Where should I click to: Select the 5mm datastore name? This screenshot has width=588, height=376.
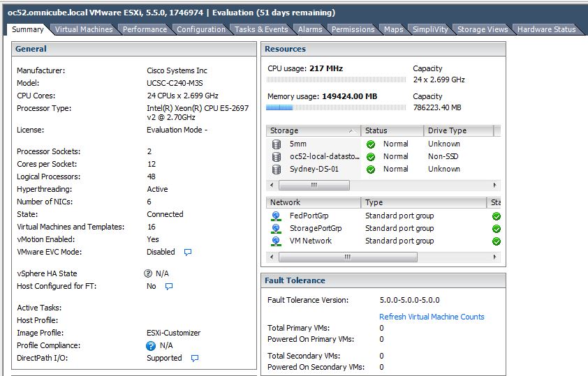pyautogui.click(x=298, y=144)
